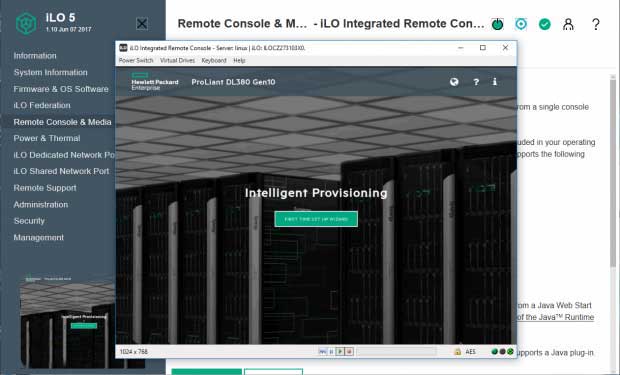
Task: Click the remote console window app icon
Action: (x=123, y=48)
